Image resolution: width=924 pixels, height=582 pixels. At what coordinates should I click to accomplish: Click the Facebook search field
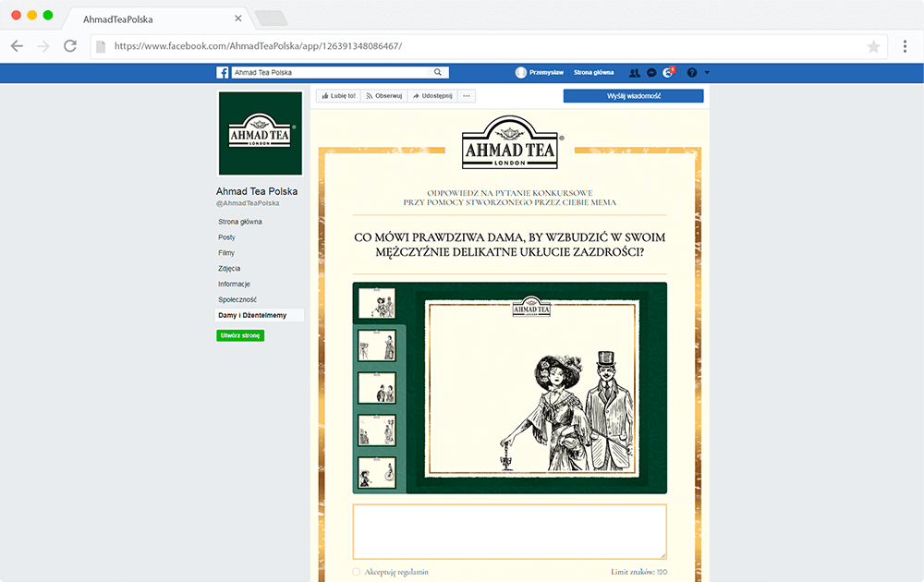pyautogui.click(x=330, y=72)
